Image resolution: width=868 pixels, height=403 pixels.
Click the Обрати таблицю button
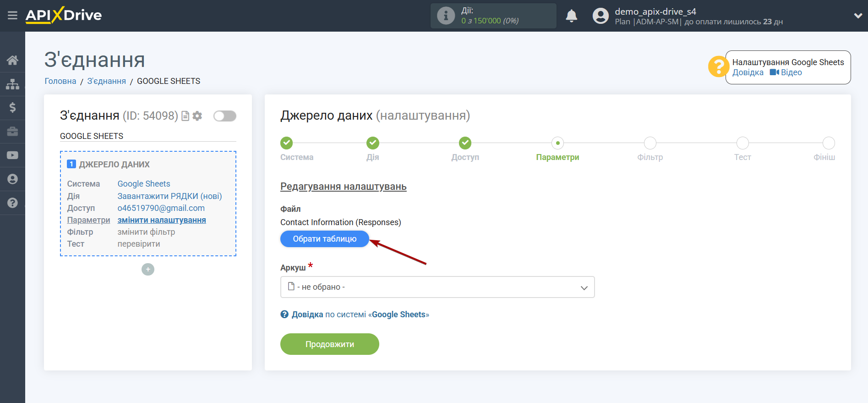[325, 239]
